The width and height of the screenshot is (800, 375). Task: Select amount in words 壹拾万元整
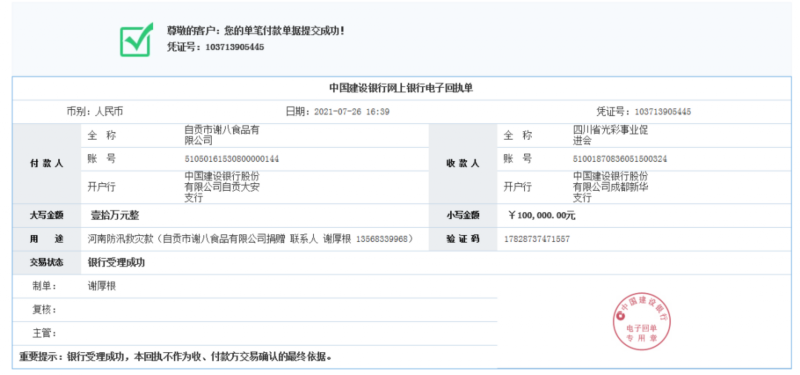click(115, 215)
